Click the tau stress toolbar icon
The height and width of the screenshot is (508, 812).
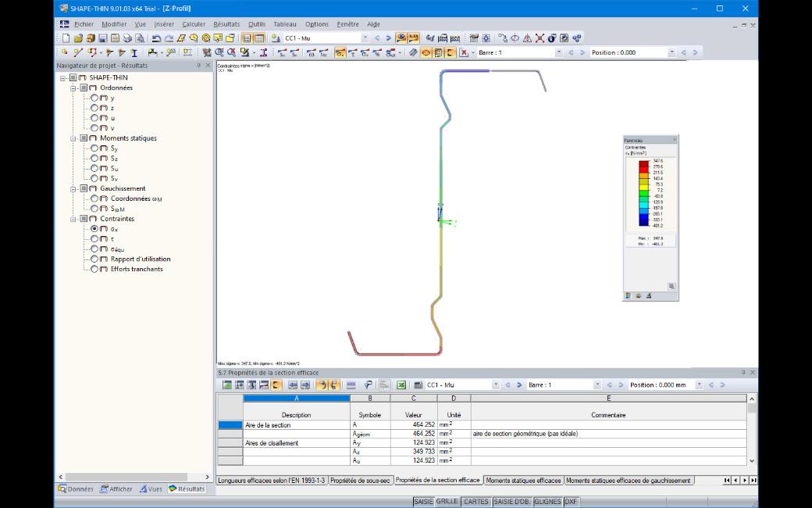(353, 52)
